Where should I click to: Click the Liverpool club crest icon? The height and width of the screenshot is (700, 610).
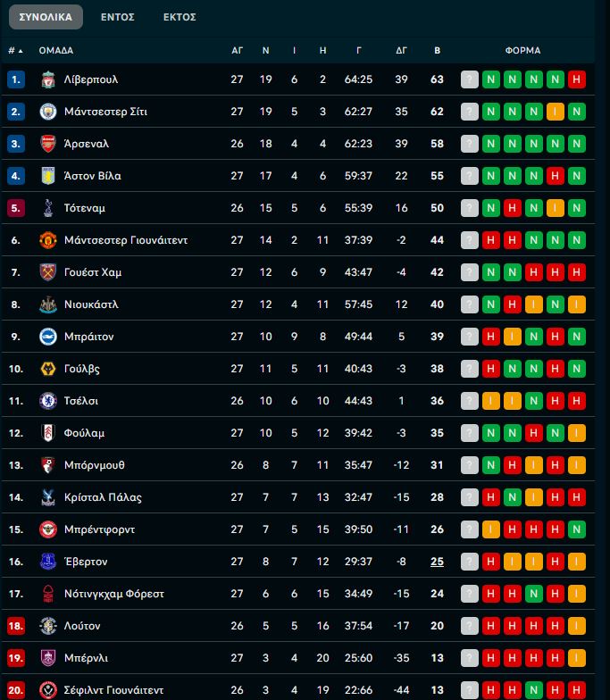click(x=48, y=79)
